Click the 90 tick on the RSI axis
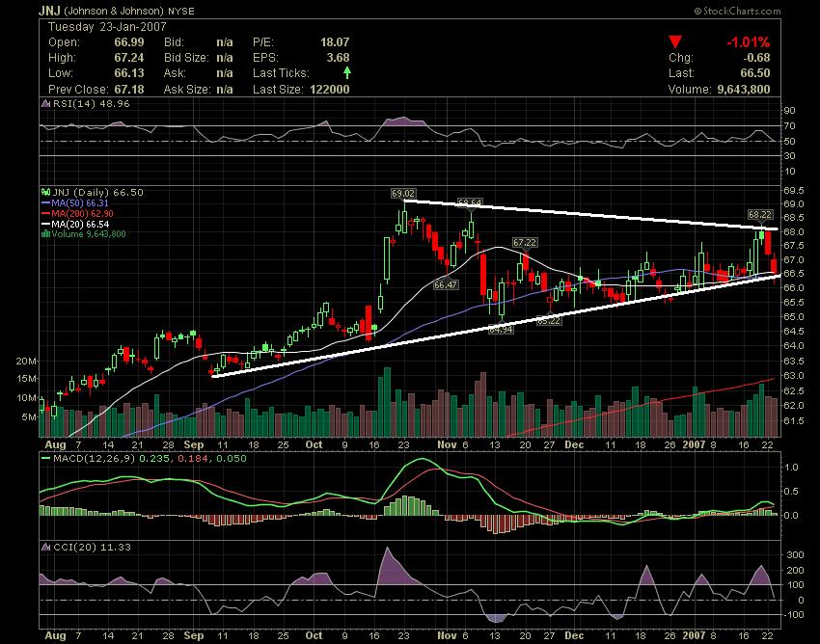The height and width of the screenshot is (644, 820). tap(790, 111)
